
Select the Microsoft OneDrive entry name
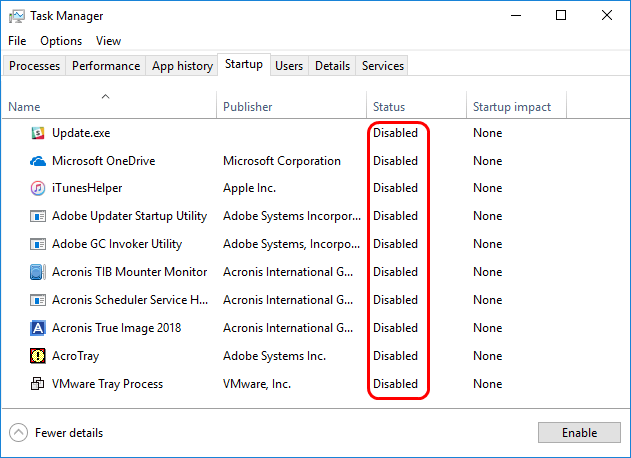coord(104,161)
